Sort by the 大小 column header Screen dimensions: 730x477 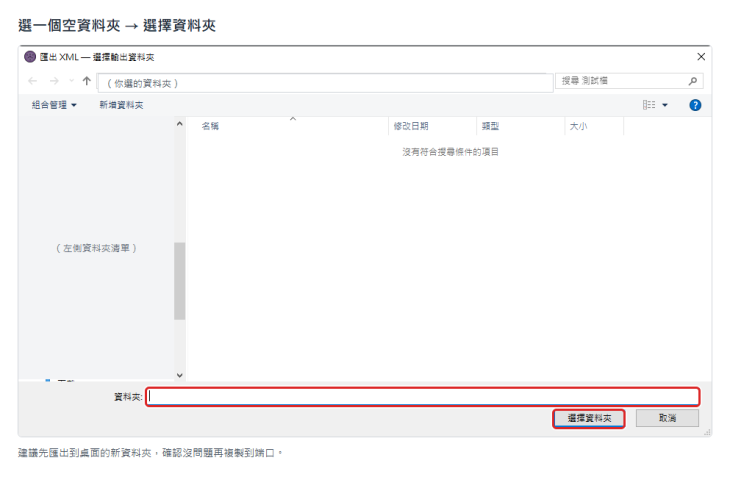pos(594,126)
